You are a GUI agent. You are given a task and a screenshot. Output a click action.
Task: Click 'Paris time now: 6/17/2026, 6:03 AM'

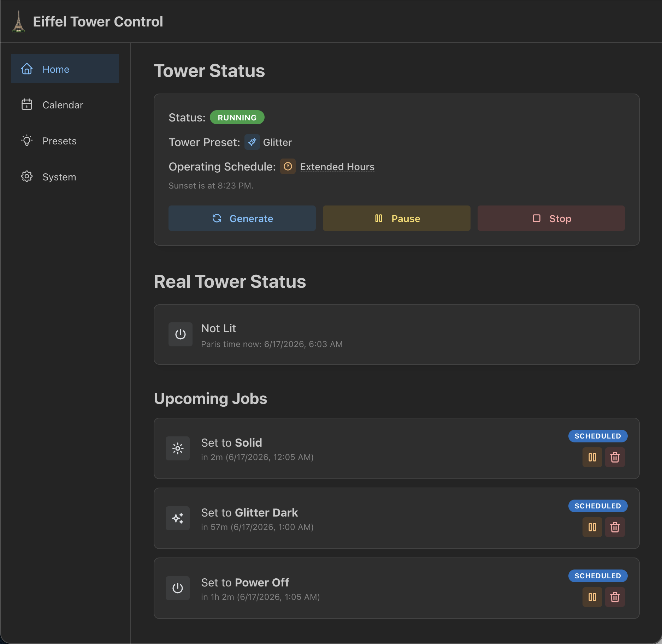(272, 344)
